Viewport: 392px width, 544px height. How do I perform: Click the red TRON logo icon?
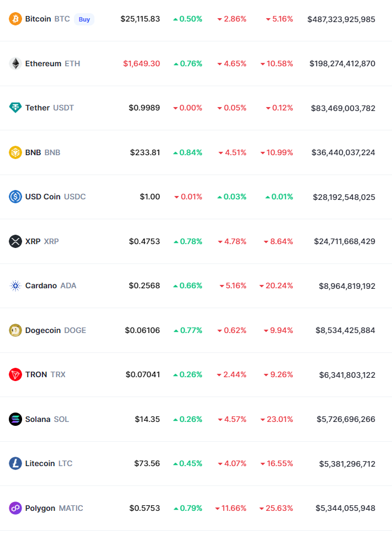coord(15,374)
